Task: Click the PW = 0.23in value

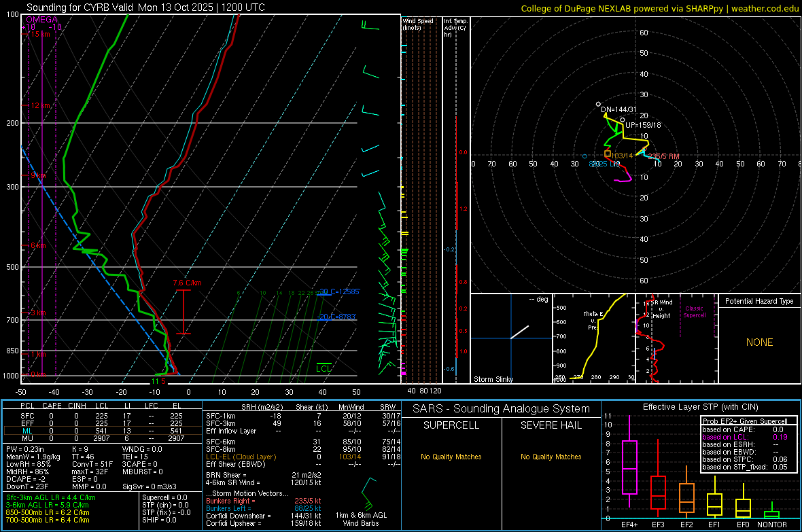Action: click(24, 449)
